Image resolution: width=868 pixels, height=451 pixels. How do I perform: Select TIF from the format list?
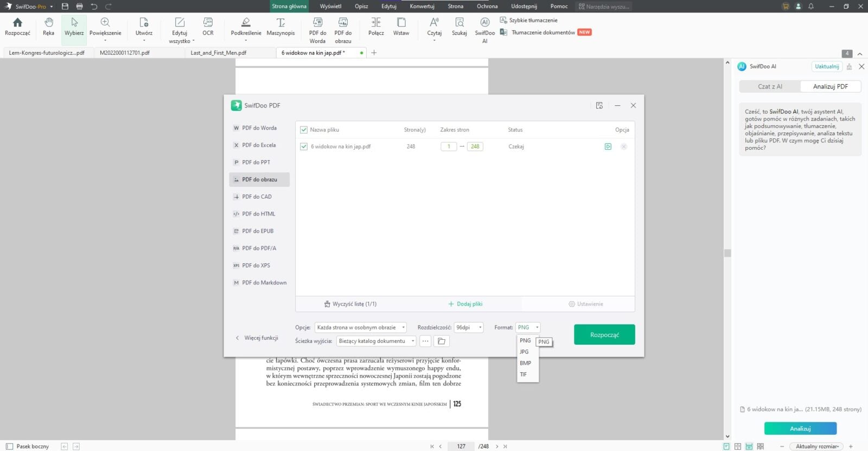click(523, 374)
